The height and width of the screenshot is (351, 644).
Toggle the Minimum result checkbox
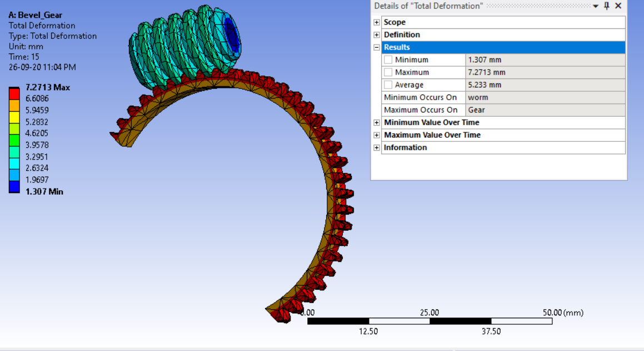[x=387, y=60]
